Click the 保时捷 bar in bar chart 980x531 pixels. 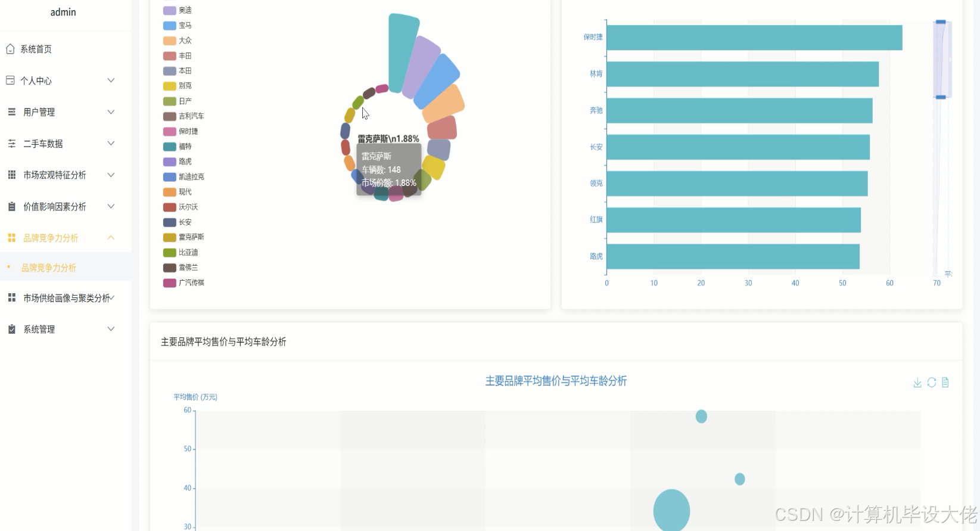754,38
